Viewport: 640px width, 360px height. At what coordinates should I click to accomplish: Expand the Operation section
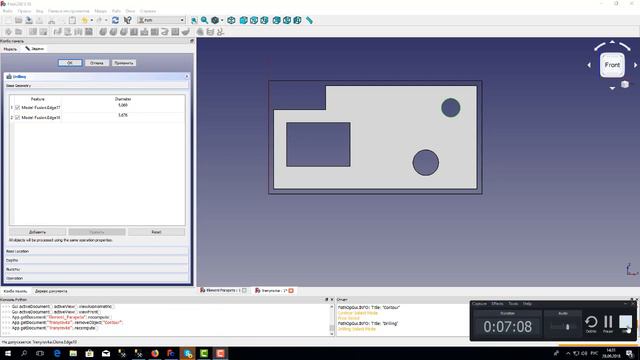pos(97,278)
